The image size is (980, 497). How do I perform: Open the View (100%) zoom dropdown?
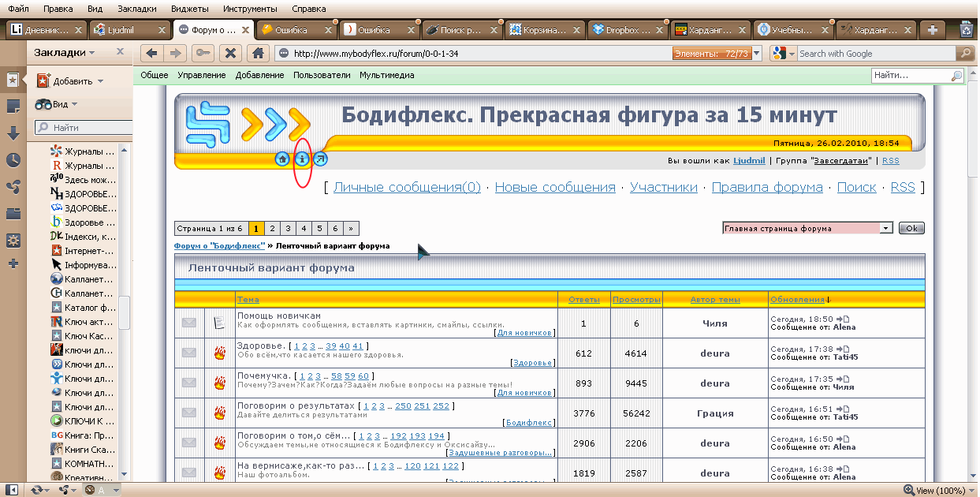pyautogui.click(x=937, y=490)
